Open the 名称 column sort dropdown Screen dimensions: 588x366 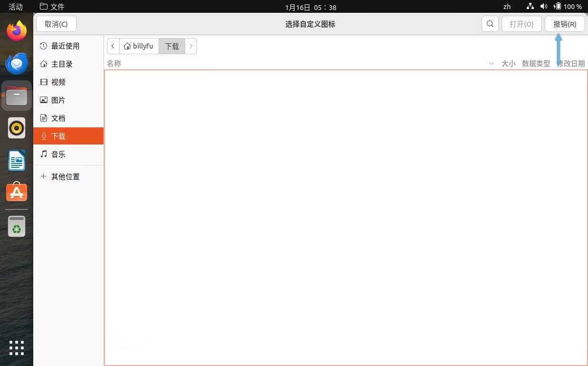click(491, 63)
